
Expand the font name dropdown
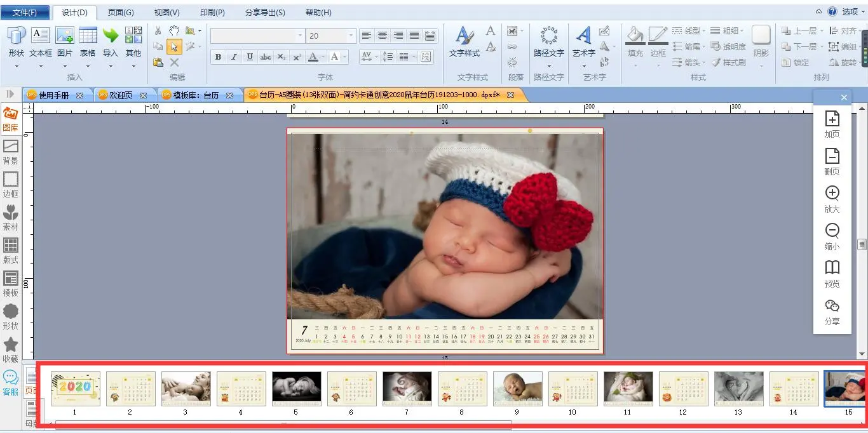[300, 36]
